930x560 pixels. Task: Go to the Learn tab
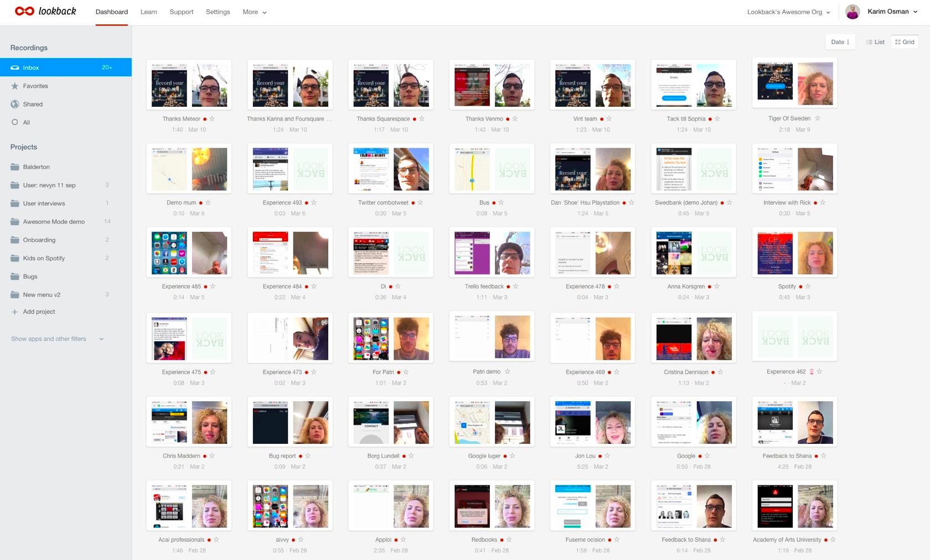coord(148,12)
